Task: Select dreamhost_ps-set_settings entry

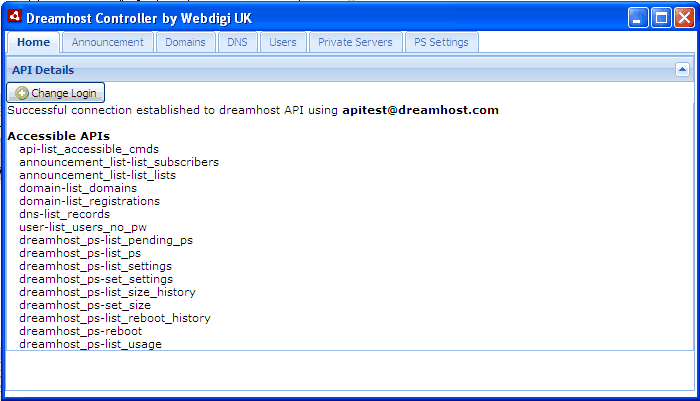Action: click(96, 279)
